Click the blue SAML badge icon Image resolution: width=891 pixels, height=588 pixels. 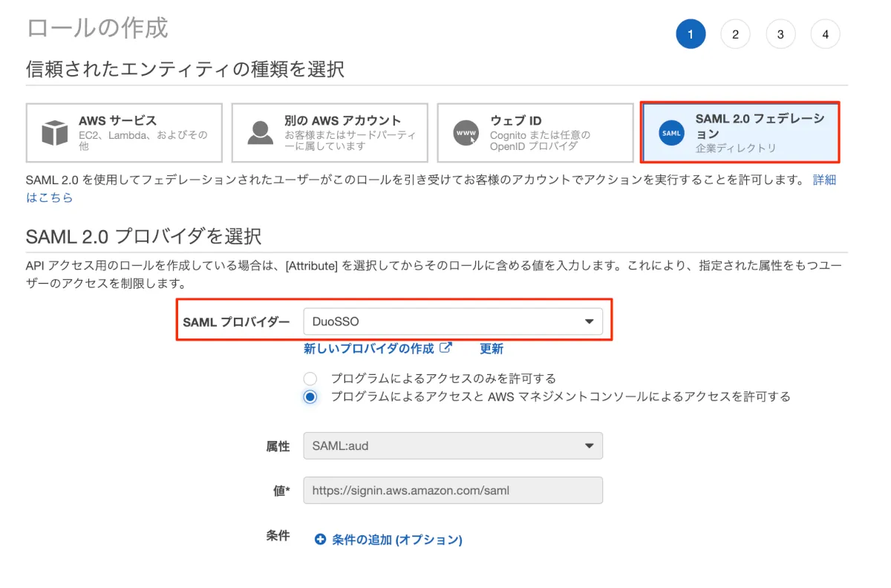(x=671, y=133)
